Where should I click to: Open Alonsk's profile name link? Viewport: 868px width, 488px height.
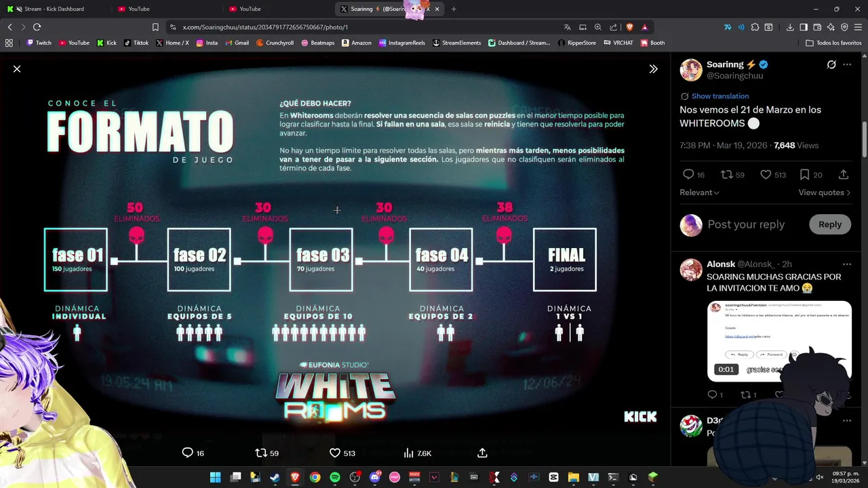click(x=721, y=264)
